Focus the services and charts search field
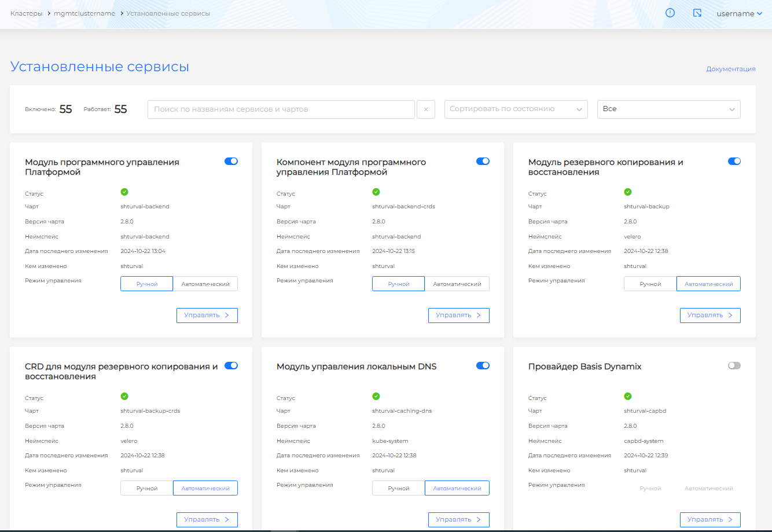Image resolution: width=772 pixels, height=532 pixels. (x=281, y=109)
